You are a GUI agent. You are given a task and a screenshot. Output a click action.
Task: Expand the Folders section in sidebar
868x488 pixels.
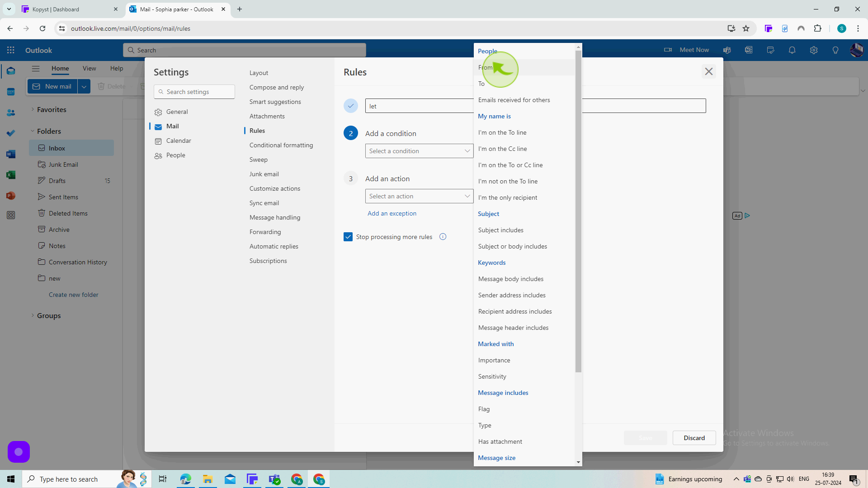tap(32, 131)
